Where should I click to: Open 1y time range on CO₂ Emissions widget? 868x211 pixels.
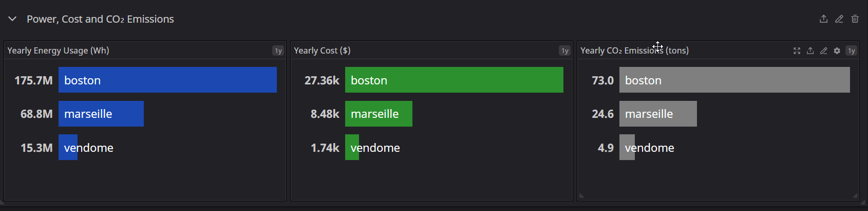point(852,50)
